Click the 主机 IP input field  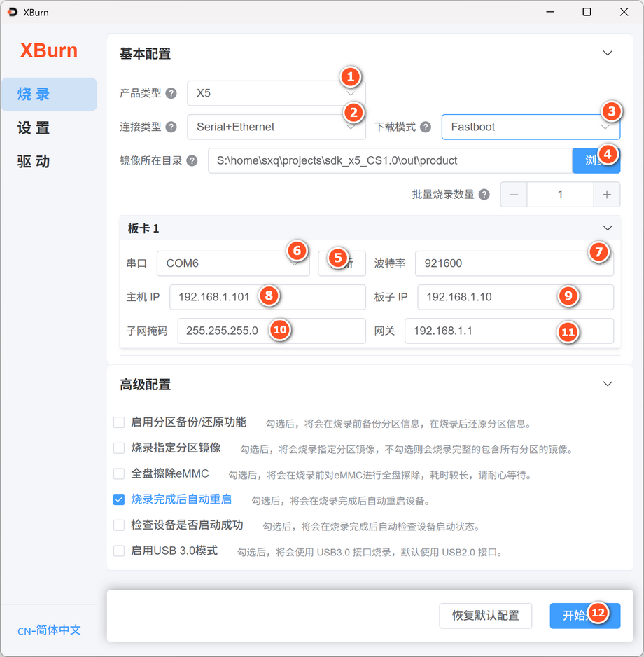tap(267, 297)
